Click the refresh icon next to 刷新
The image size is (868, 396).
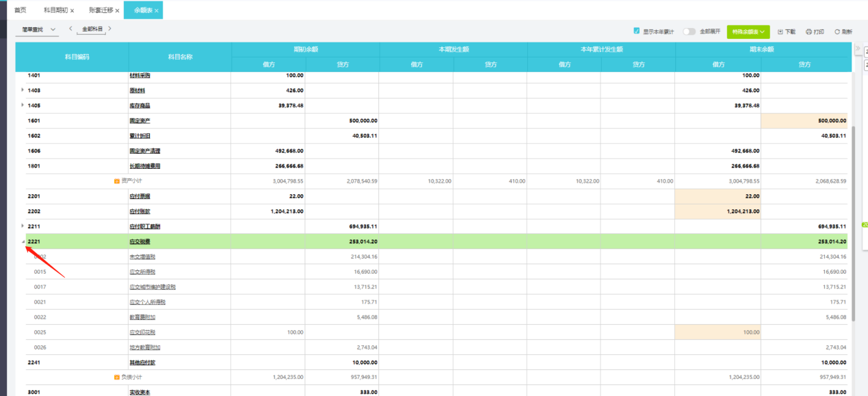pyautogui.click(x=837, y=31)
